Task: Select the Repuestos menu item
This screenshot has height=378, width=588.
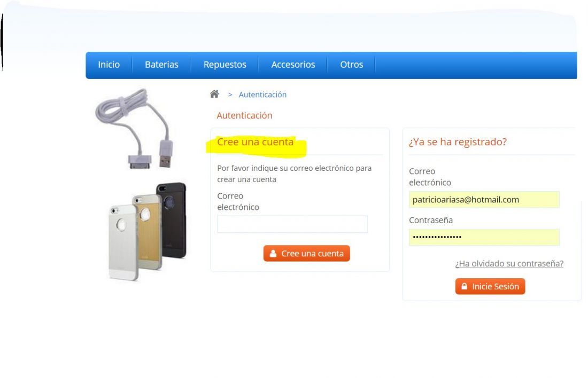Action: pyautogui.click(x=225, y=65)
